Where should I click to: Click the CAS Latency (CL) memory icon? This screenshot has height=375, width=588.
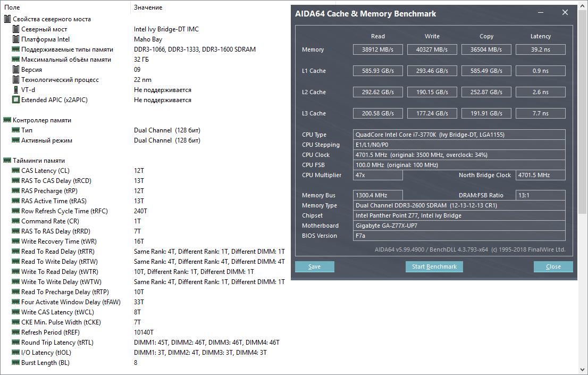16,171
